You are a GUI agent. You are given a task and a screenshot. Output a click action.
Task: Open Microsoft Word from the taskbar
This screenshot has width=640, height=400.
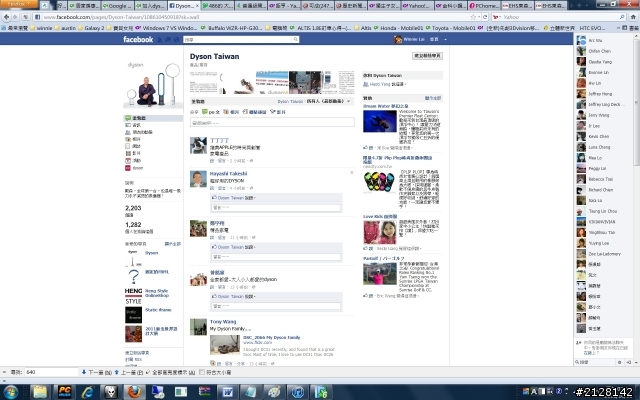pos(227,392)
